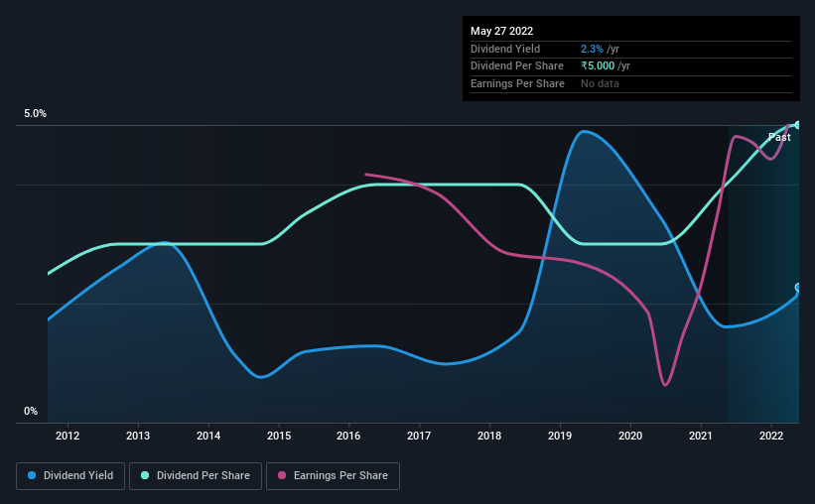Select the 2012 x-axis label
Screen dimensions: 815x504
[x=68, y=436]
